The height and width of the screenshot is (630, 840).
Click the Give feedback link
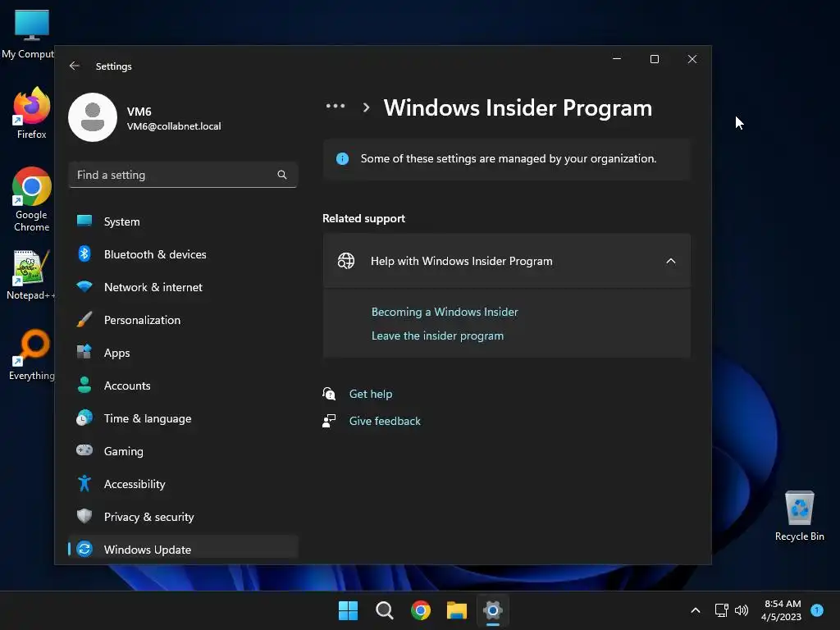point(385,421)
